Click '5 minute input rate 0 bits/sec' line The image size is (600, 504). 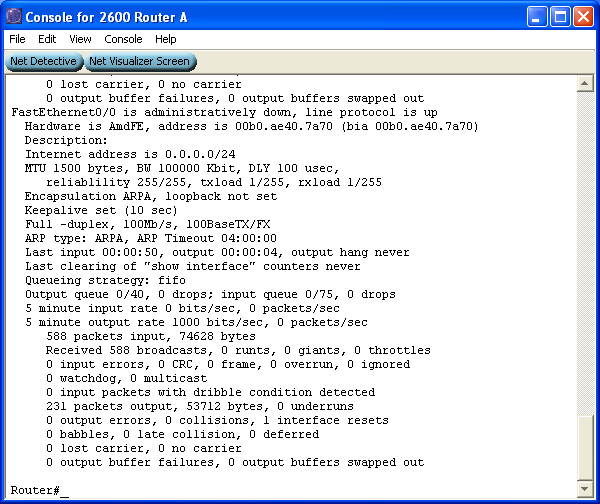[x=182, y=308]
